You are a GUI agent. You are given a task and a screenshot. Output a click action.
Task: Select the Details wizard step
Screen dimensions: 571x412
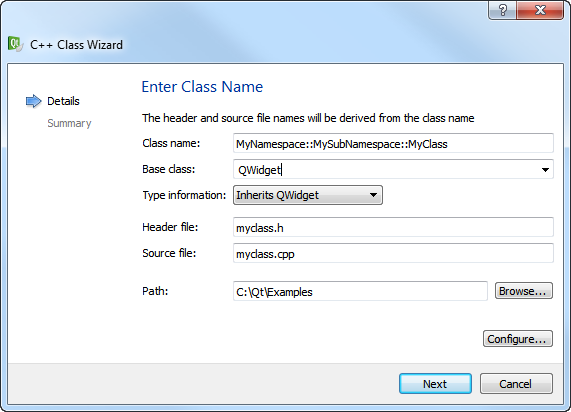point(63,101)
